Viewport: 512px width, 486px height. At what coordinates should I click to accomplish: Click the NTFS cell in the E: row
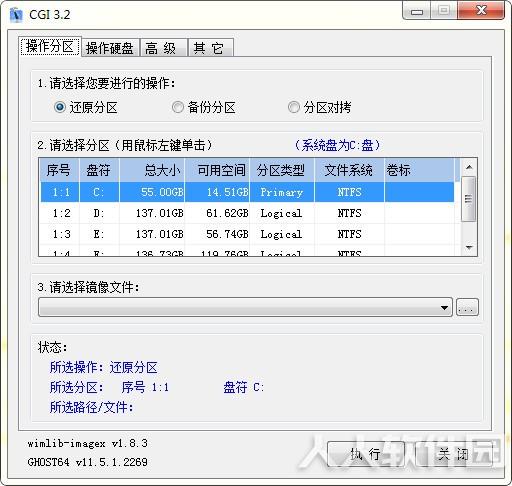point(349,234)
